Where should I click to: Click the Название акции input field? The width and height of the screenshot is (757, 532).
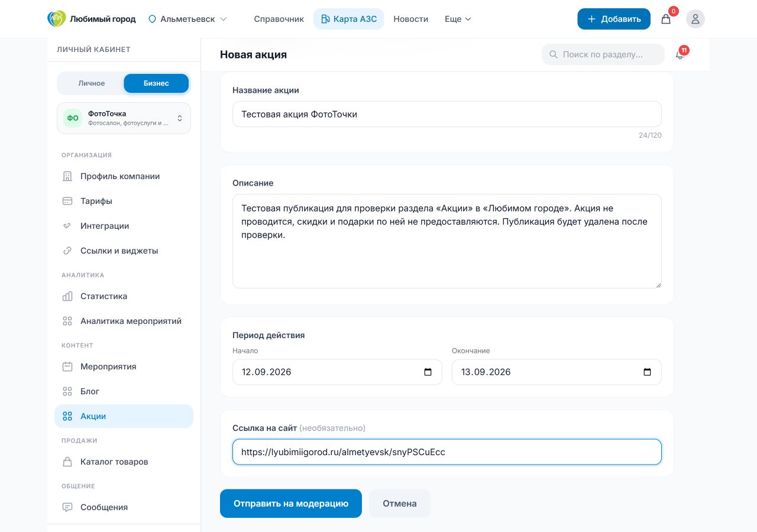(447, 114)
